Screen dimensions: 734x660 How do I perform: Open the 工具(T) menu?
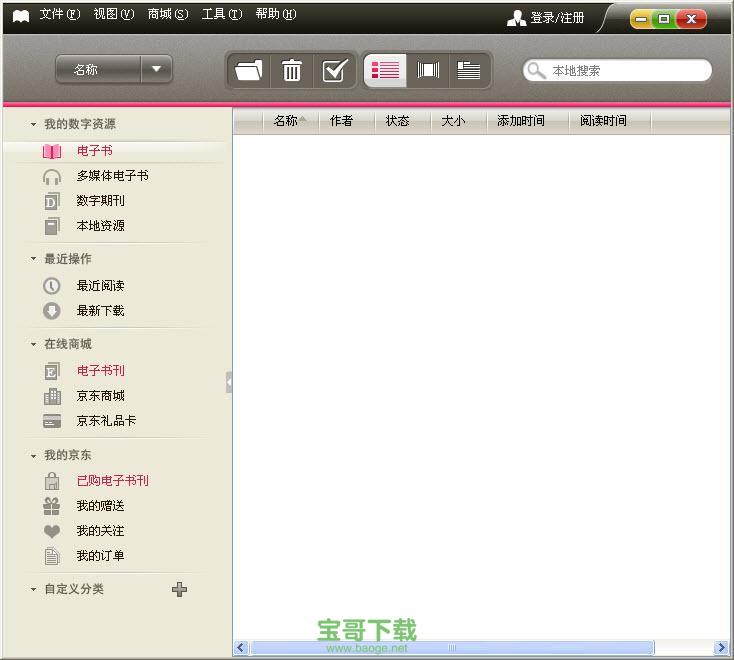(222, 15)
